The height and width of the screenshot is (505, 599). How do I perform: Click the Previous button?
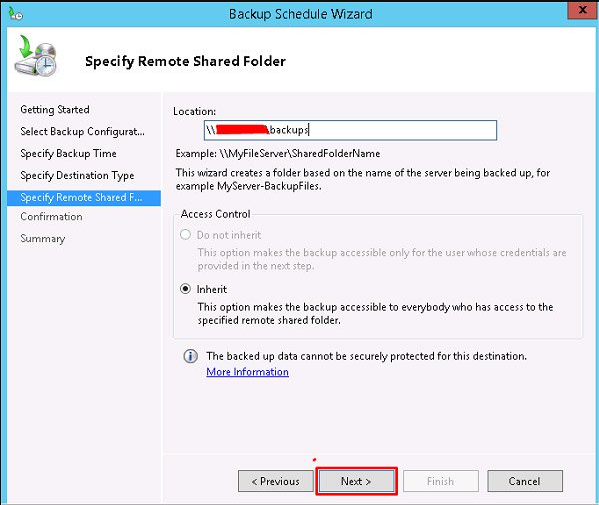(x=276, y=481)
